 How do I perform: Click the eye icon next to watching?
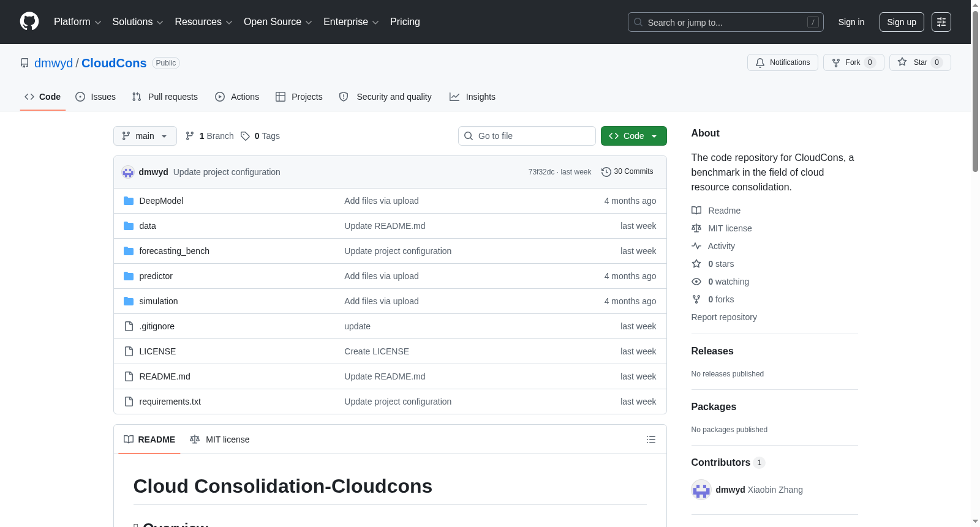click(696, 282)
